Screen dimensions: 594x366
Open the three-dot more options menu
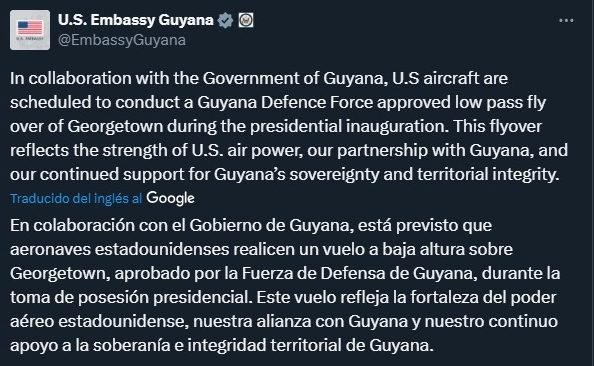pyautogui.click(x=566, y=20)
